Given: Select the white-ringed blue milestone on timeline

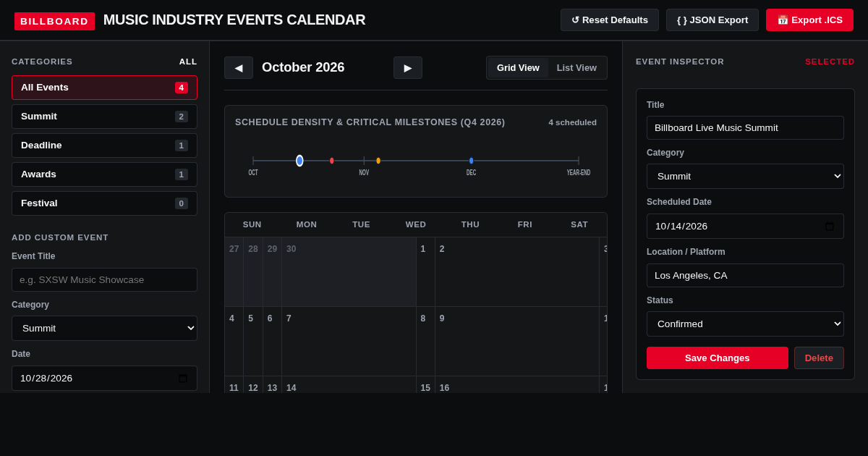Looking at the screenshot, I should pyautogui.click(x=299, y=161).
